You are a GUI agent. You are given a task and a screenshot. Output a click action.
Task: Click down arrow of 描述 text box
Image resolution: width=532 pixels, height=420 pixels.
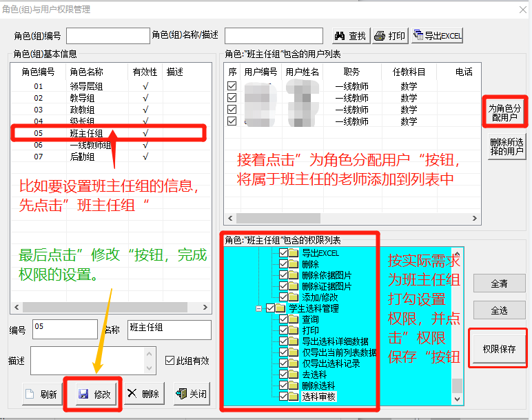pos(151,369)
